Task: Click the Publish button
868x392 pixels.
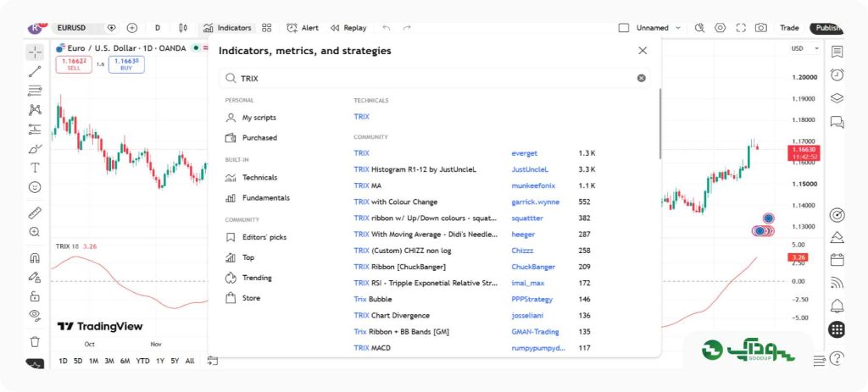Action: point(827,28)
